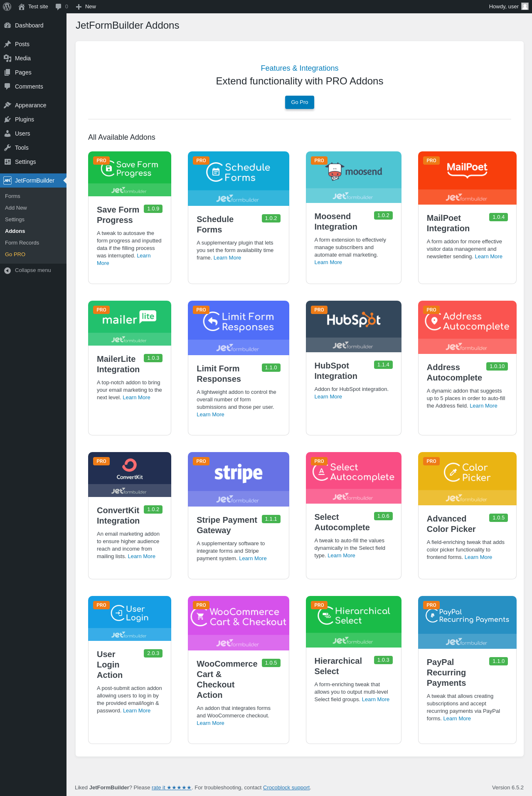Click the 2.0.3 version badge
This screenshot has height=796, width=532.
click(x=153, y=653)
